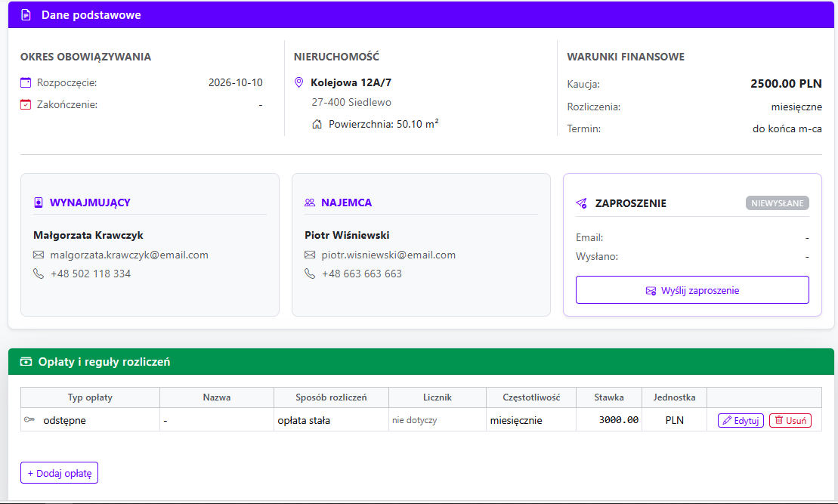Screen dimensions: 838x504
Task: Click the WARUNKI FINANSOWE heading
Action: [626, 57]
